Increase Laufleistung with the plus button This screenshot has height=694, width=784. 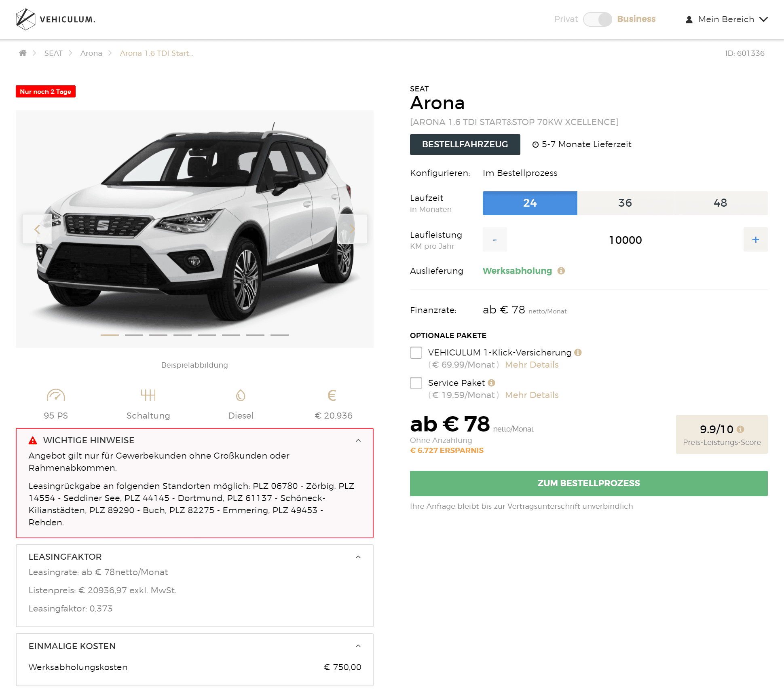point(755,239)
